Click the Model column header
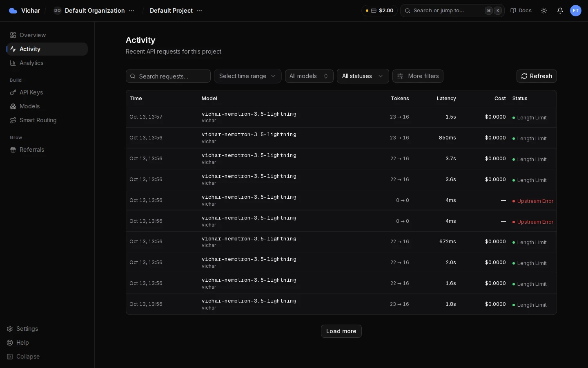Image resolution: width=588 pixels, height=368 pixels. 209,99
